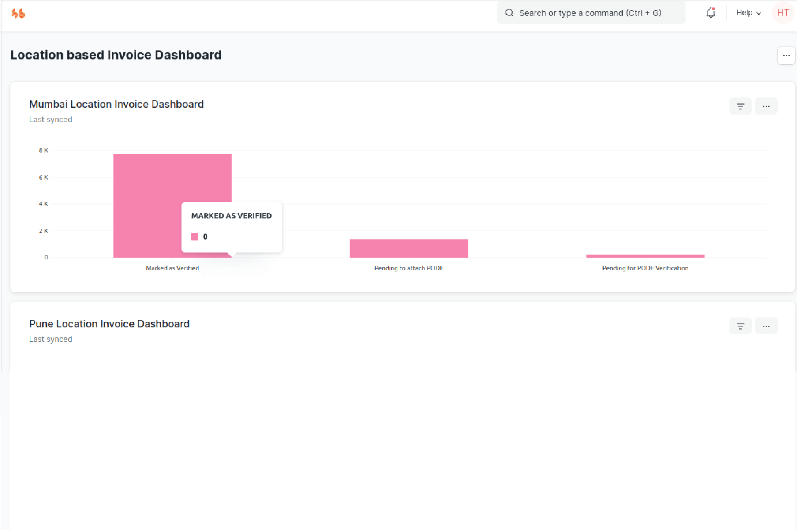Click the Mumbai Location Invoice Dashboard title
The image size is (797, 532).
[x=116, y=104]
